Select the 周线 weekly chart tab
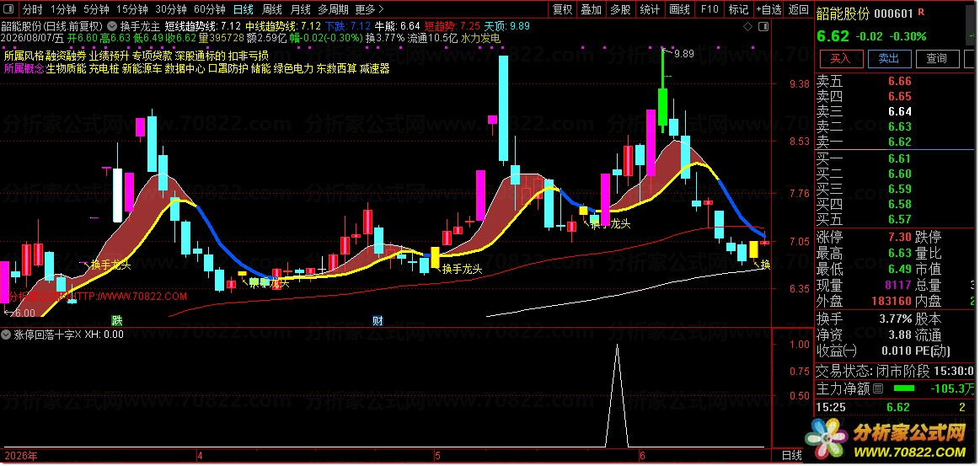Image resolution: width=980 pixels, height=466 pixels. coord(272,9)
